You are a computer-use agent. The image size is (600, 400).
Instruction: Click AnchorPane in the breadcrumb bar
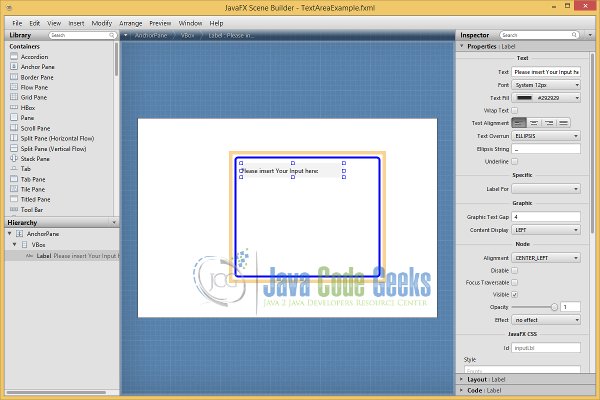pyautogui.click(x=151, y=35)
